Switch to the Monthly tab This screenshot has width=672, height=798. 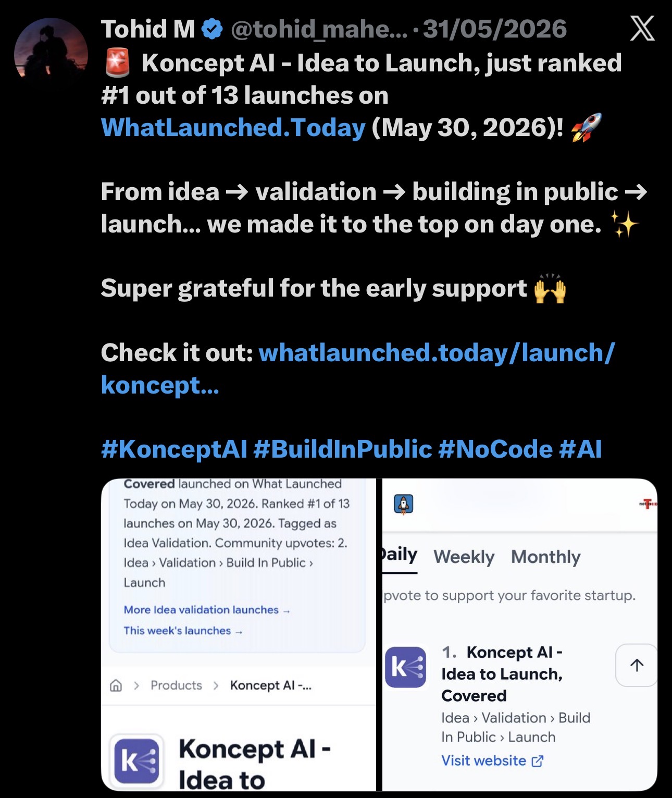545,557
